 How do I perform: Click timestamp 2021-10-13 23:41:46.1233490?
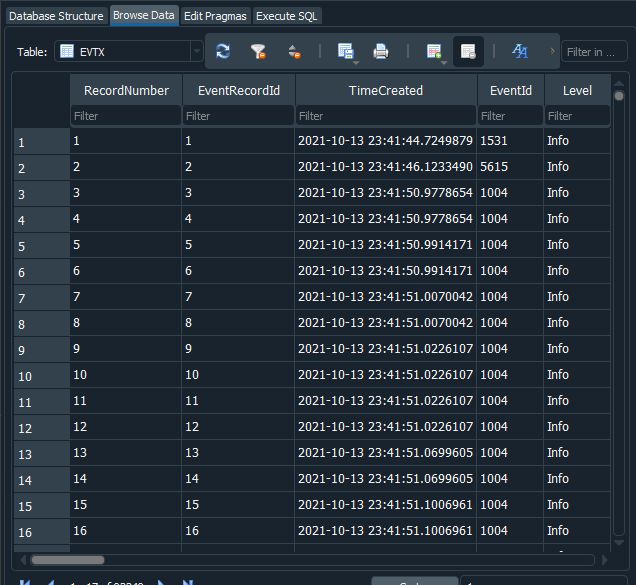pos(385,167)
